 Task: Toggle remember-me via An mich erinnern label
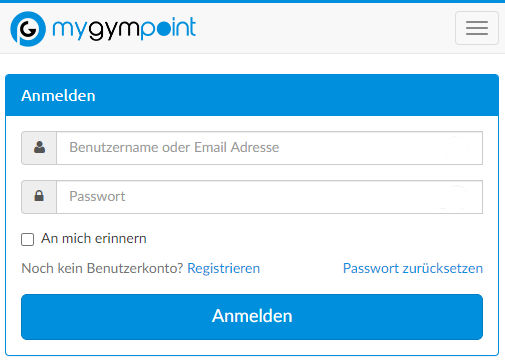94,239
